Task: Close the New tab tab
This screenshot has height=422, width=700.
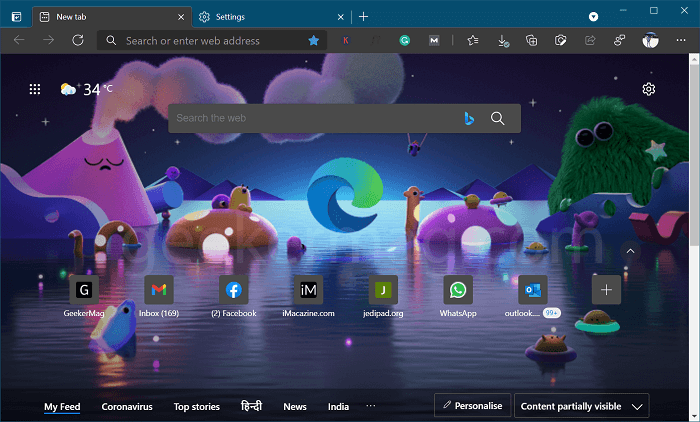Action: (181, 17)
